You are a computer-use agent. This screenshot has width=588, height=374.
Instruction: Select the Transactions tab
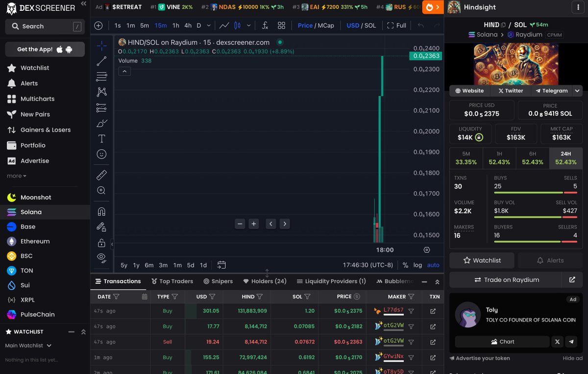tap(118, 281)
